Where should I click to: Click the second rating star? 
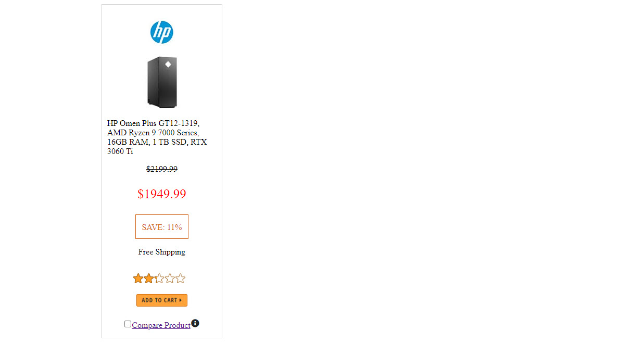(x=149, y=278)
